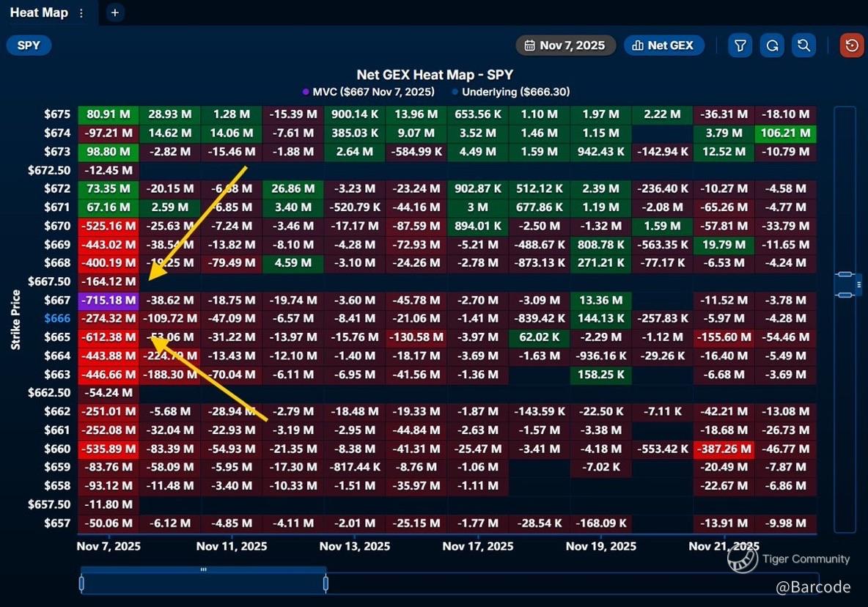Image resolution: width=868 pixels, height=607 pixels.
Task: Click the -155.60 M cell at $665
Action: tap(724, 337)
